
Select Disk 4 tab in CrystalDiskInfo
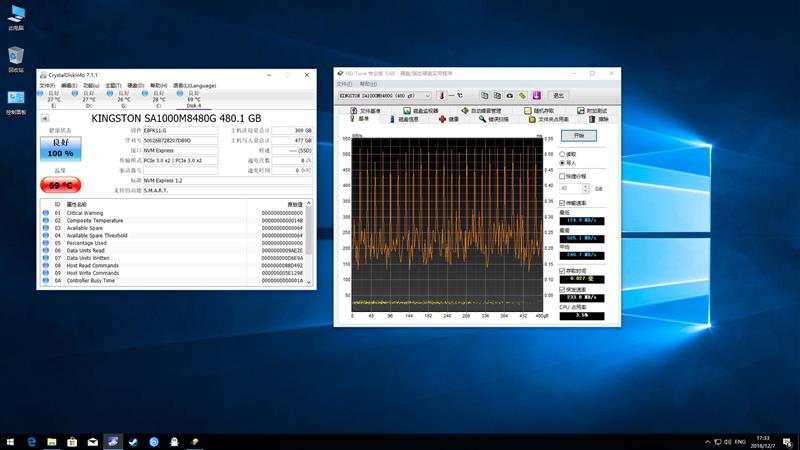coord(193,99)
